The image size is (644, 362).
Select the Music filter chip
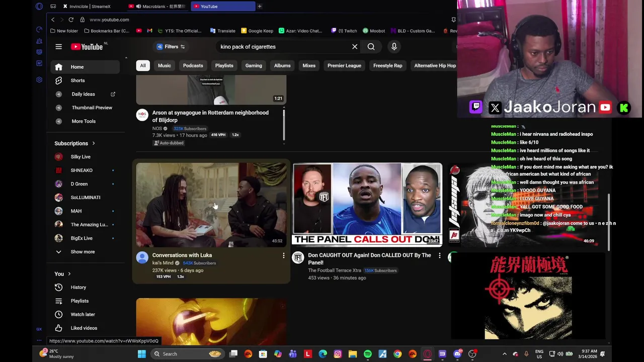click(x=165, y=65)
